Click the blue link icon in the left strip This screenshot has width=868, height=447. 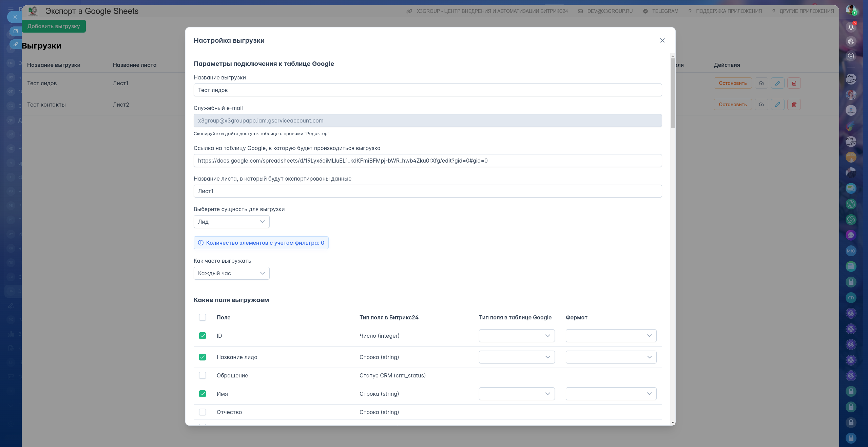(15, 44)
